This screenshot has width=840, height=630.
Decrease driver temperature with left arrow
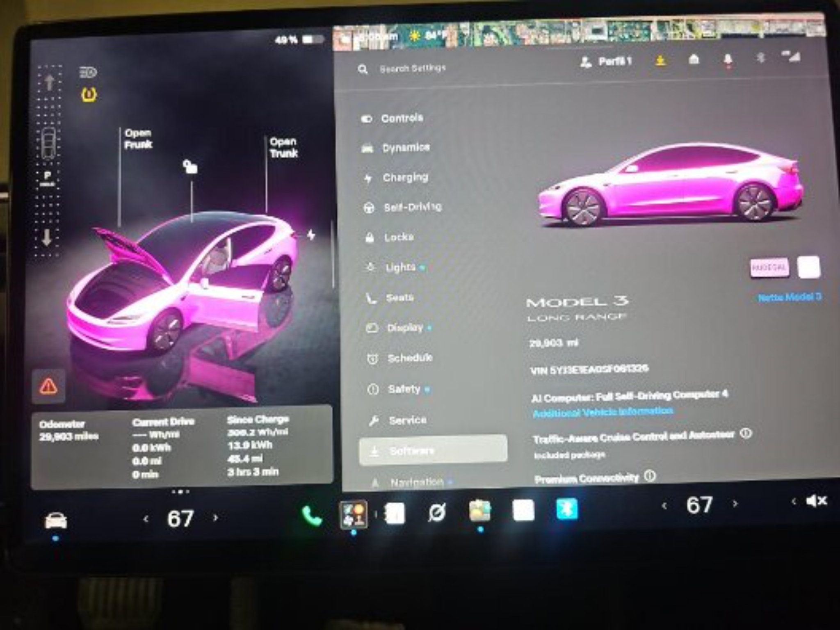146,519
